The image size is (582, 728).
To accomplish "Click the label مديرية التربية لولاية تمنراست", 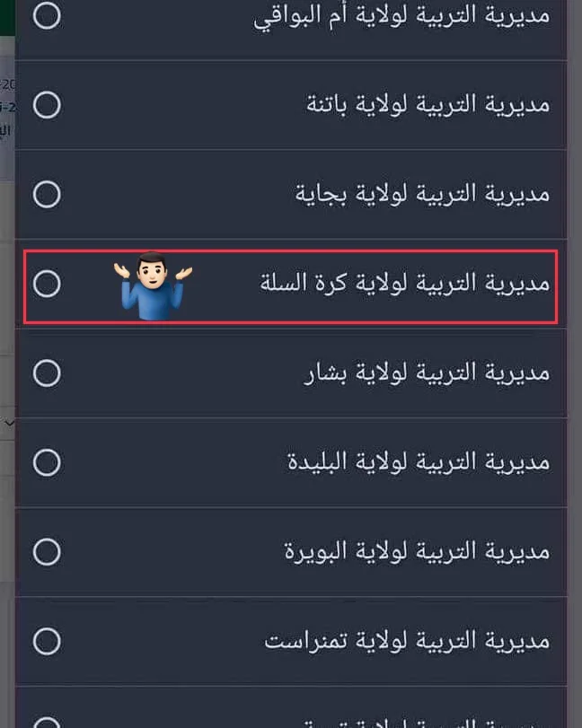I will (x=407, y=641).
